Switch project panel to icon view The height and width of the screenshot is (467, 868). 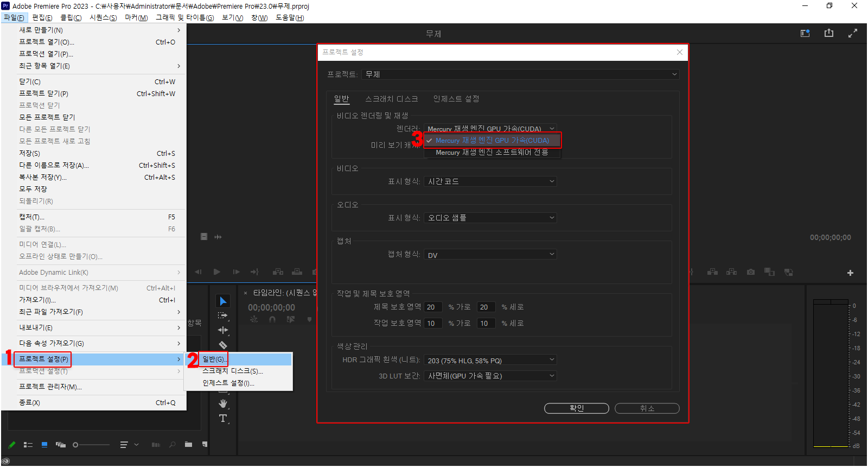click(44, 445)
